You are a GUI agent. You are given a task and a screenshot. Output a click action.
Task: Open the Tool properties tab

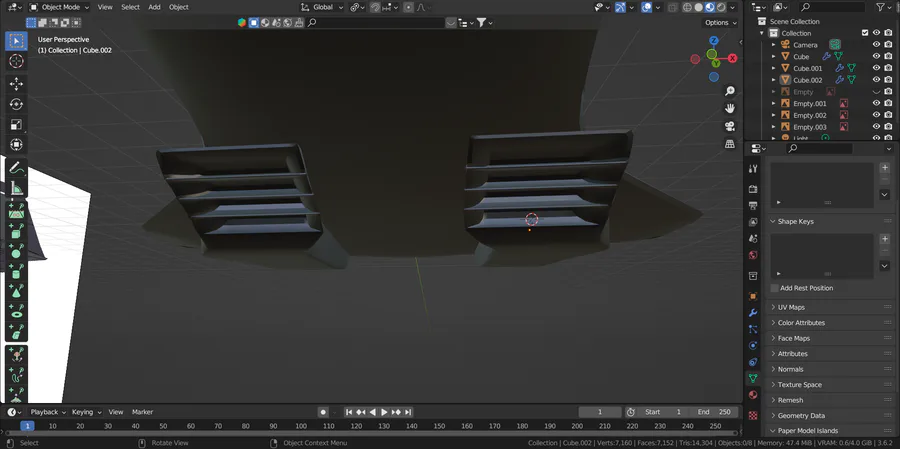[x=753, y=168]
